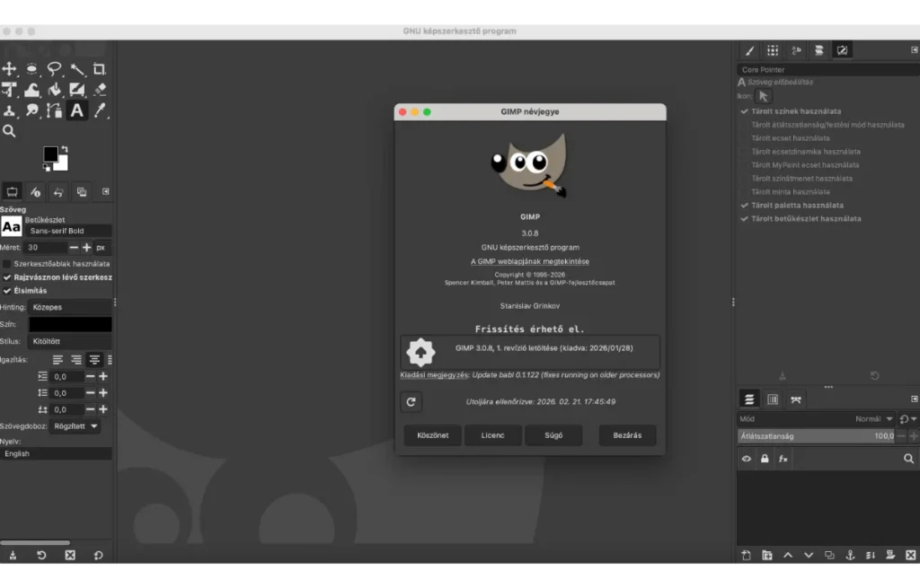The width and height of the screenshot is (920, 588).
Task: Open the Hinting Közepes dropdown
Action: [70, 307]
